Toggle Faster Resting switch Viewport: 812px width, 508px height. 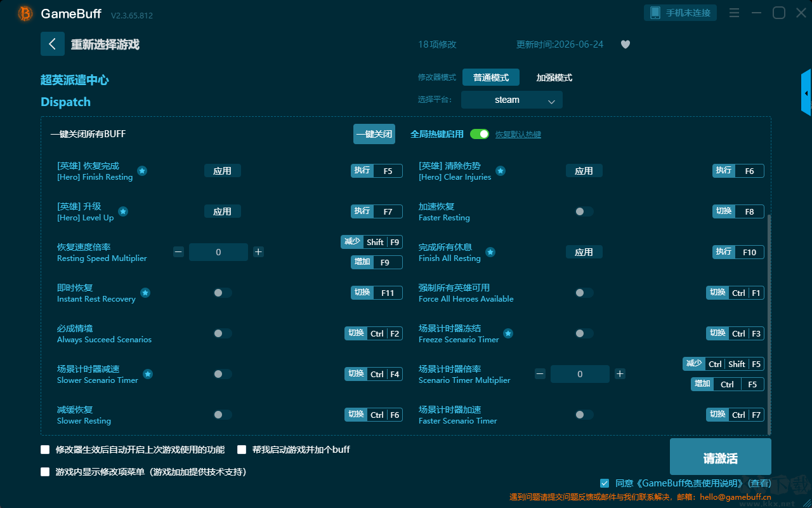584,211
